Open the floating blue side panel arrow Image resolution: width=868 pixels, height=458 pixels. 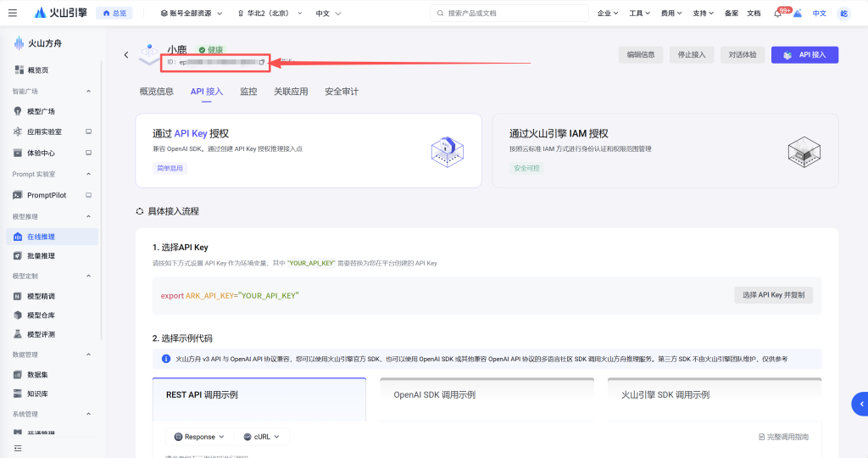(x=861, y=403)
